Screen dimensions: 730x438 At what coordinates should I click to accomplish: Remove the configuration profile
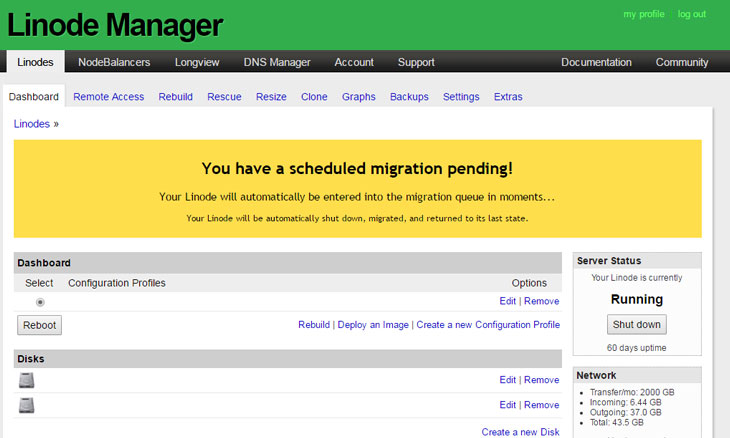click(x=541, y=301)
